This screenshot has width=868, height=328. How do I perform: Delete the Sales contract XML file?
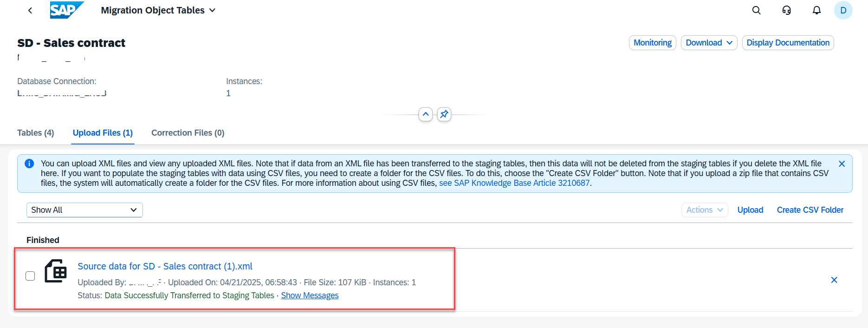(834, 280)
